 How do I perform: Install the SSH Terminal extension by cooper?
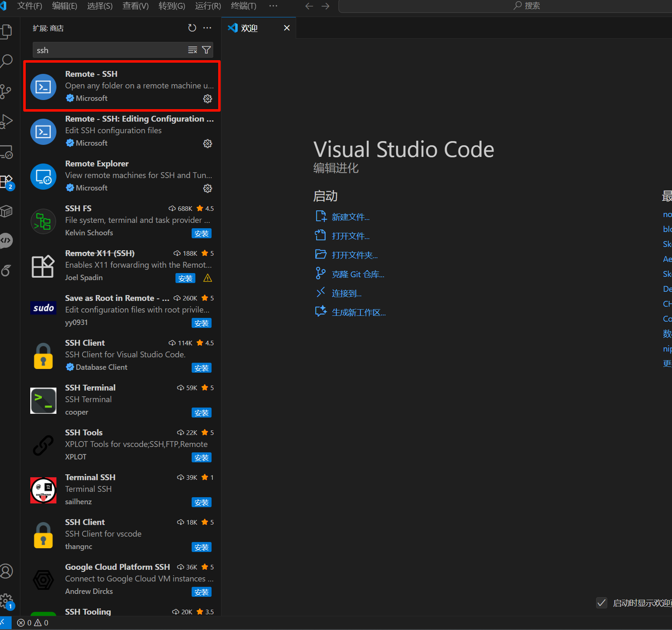202,413
